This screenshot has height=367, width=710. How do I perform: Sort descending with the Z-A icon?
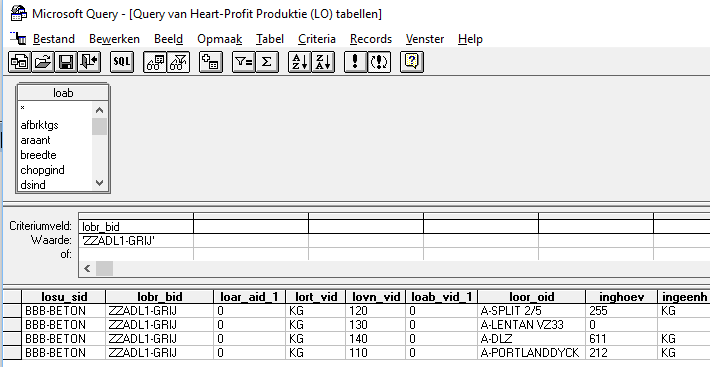tap(323, 62)
